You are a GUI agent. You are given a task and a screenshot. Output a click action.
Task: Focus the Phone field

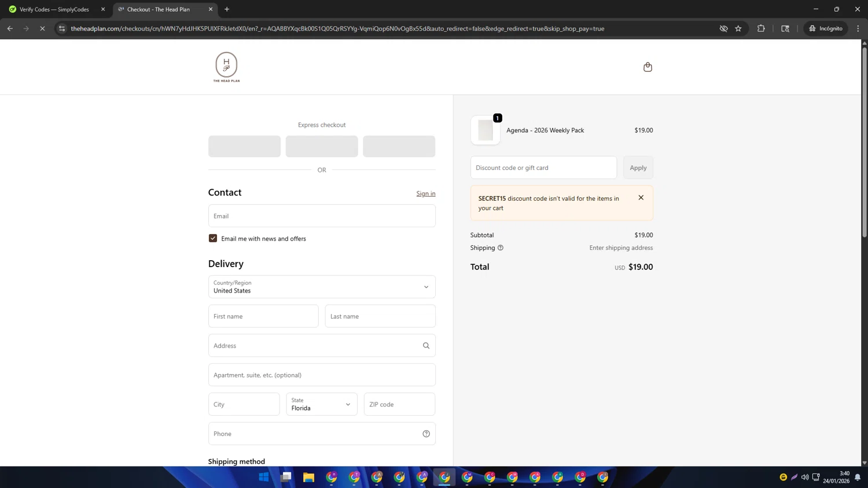pyautogui.click(x=322, y=434)
